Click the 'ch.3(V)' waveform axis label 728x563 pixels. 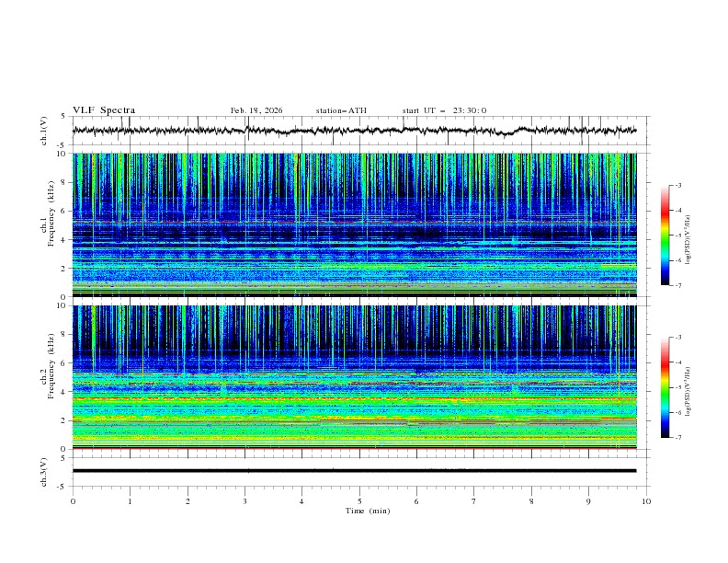tap(43, 472)
